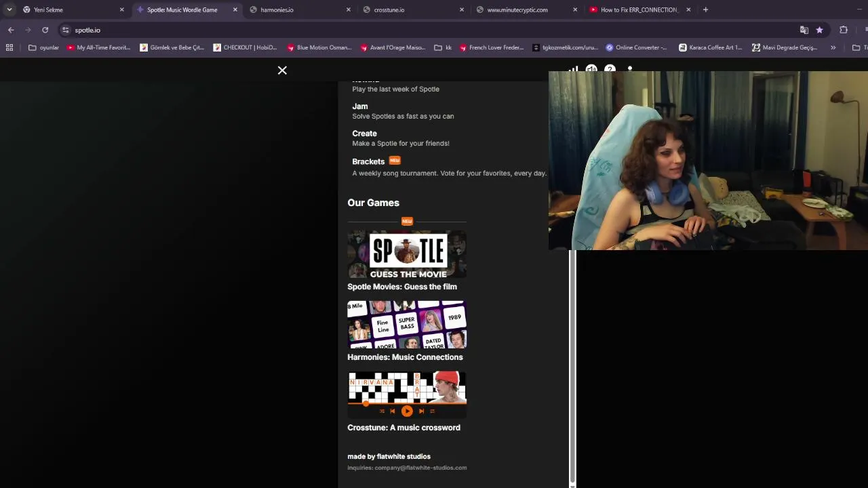Open the apps grid shortcut
Screen dimensions: 868x488
coord(9,47)
